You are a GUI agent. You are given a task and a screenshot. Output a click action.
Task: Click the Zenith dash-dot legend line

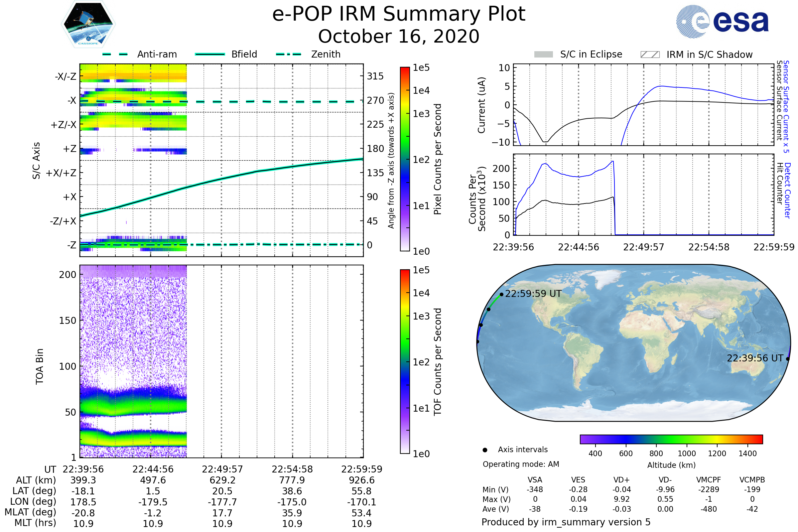[x=288, y=54]
